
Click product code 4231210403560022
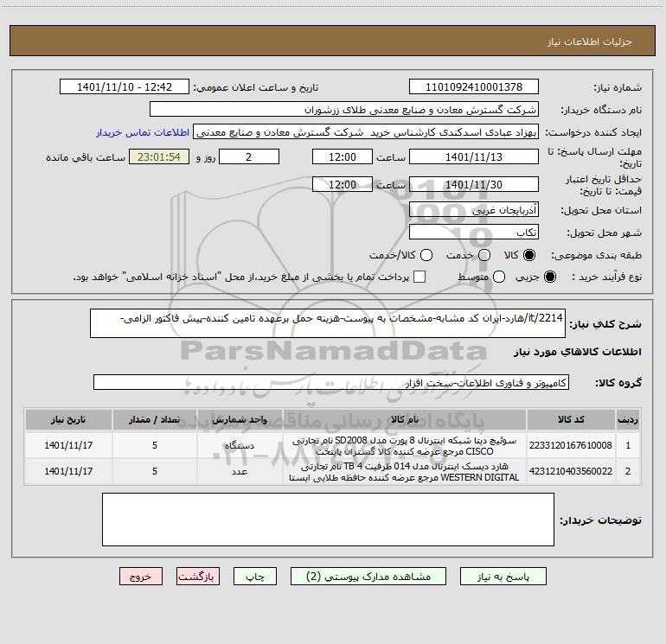(571, 471)
